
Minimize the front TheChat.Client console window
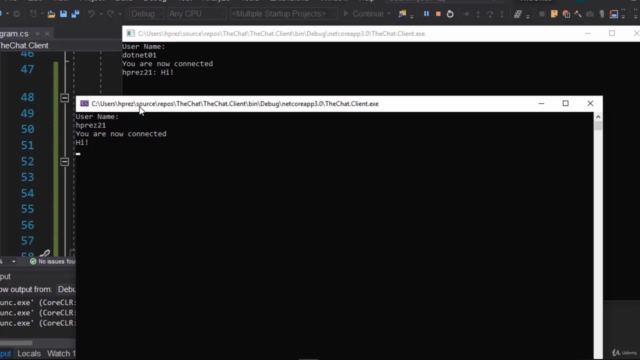[541, 104]
